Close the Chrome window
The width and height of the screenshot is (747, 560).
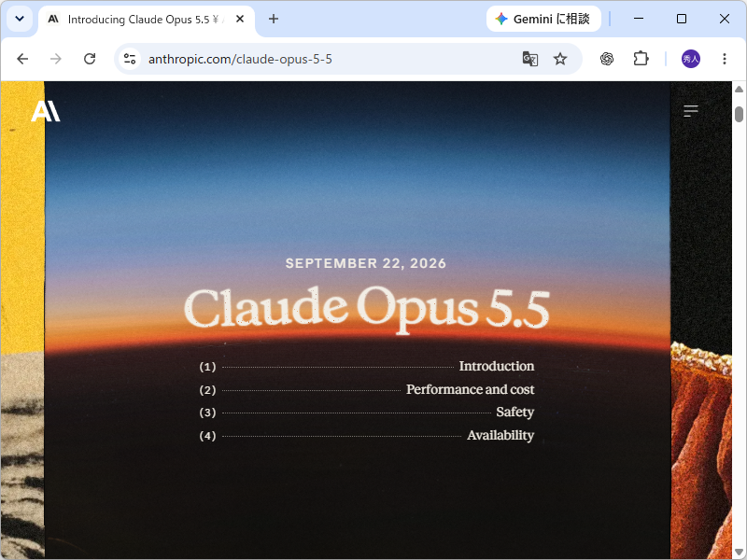point(725,19)
